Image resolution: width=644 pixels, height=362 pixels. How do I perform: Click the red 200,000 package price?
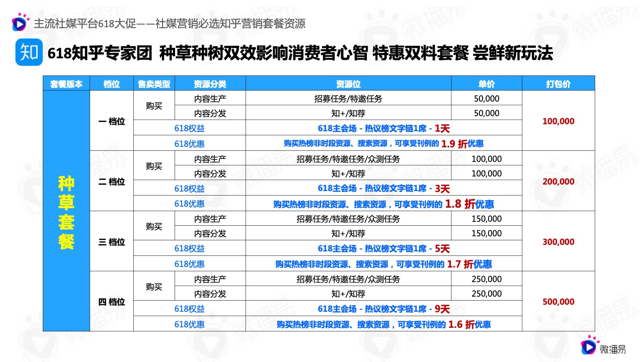tap(558, 182)
